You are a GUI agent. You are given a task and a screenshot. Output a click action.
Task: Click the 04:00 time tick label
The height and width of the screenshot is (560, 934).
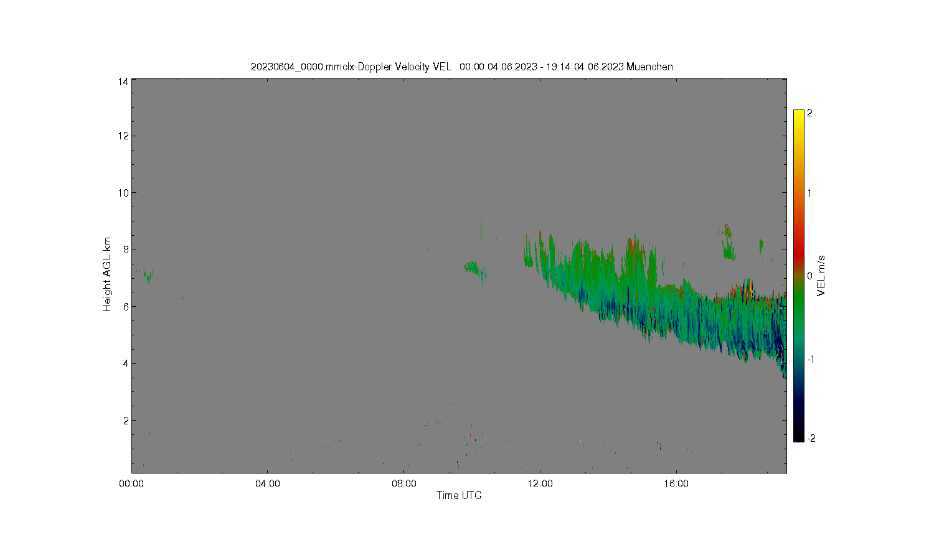(268, 483)
